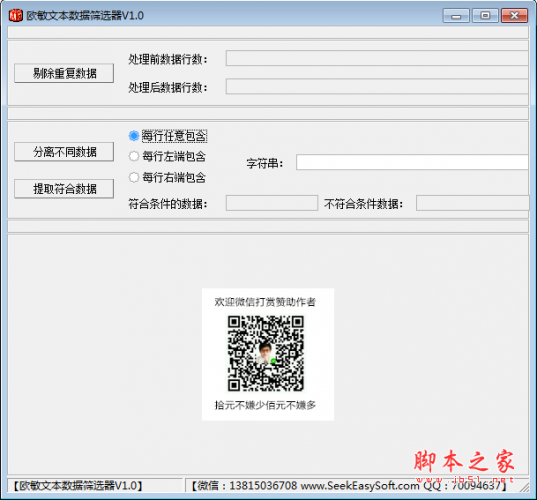Click the 提取符合数据 button
This screenshot has height=500, width=537.
click(64, 189)
